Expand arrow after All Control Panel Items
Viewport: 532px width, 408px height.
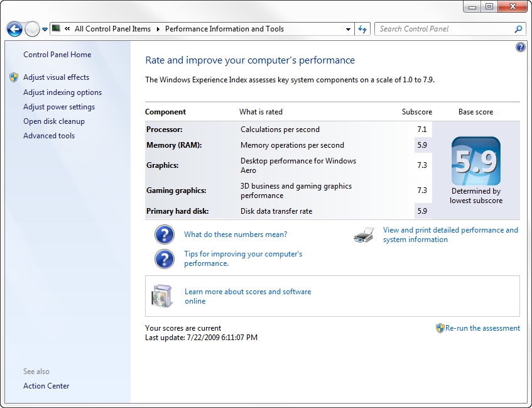pyautogui.click(x=158, y=29)
